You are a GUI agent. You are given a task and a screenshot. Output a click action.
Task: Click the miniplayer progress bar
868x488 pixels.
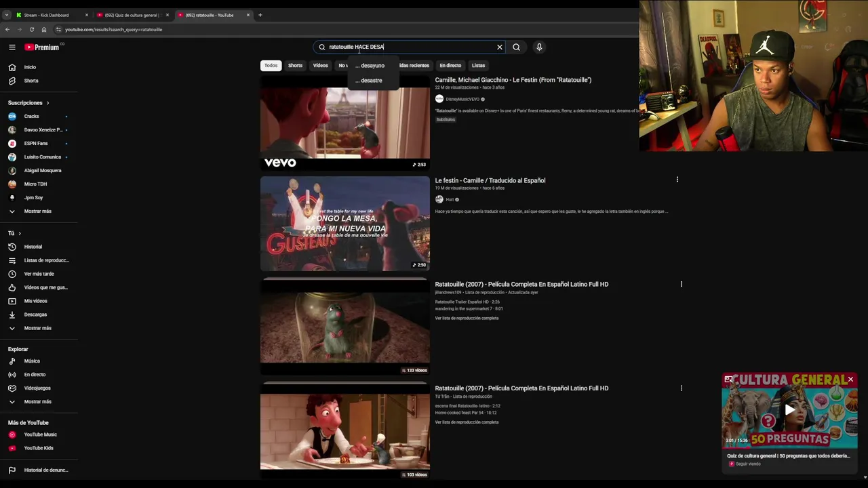[790, 447]
